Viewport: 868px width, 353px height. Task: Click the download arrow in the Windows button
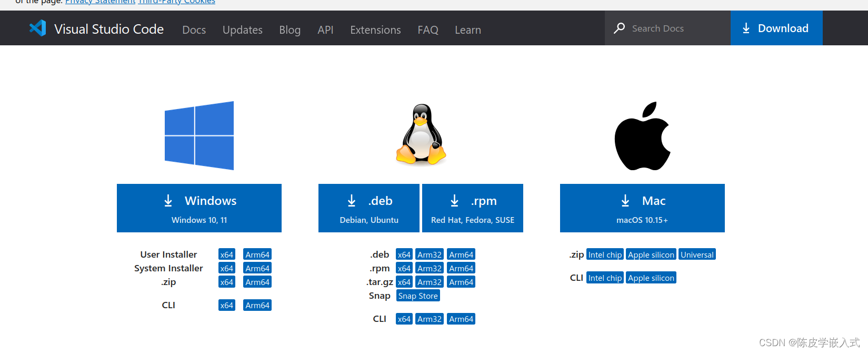click(168, 201)
